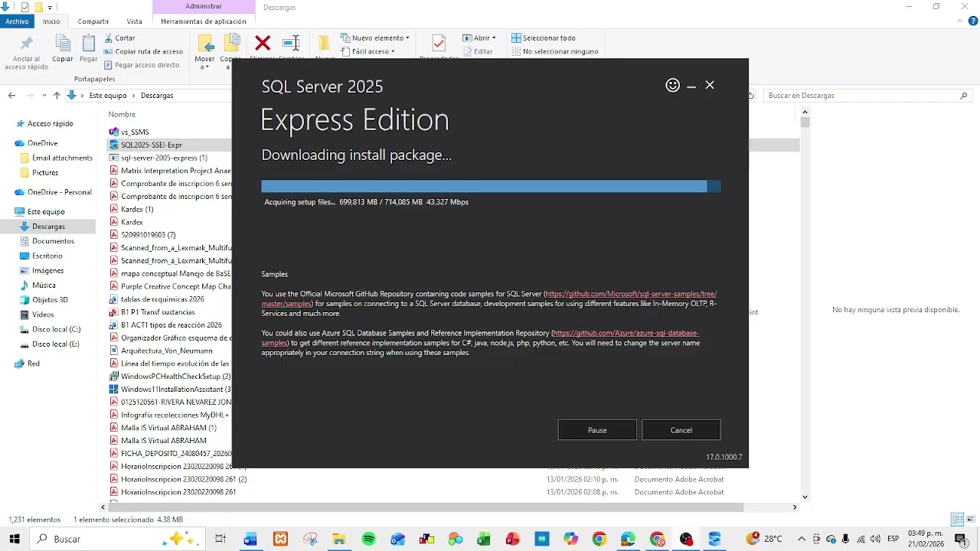Open the Azure SQL database samples link

(x=626, y=334)
